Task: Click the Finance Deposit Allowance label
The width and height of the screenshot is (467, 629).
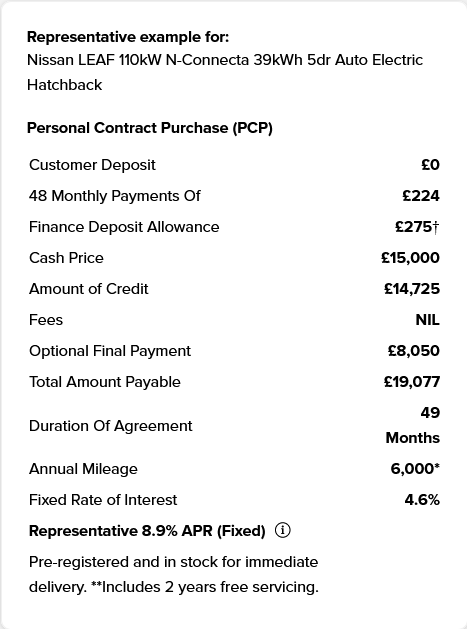Action: (x=124, y=227)
